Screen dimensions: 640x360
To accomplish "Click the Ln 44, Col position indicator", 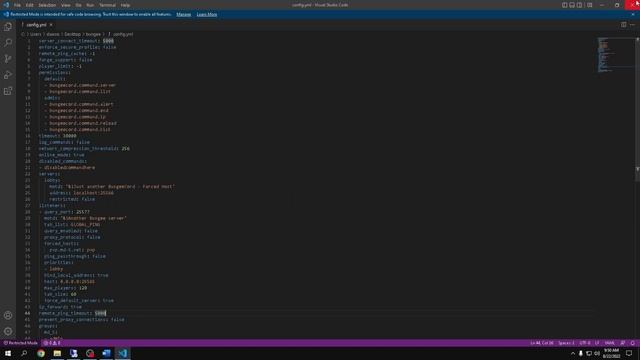I will pos(542,343).
